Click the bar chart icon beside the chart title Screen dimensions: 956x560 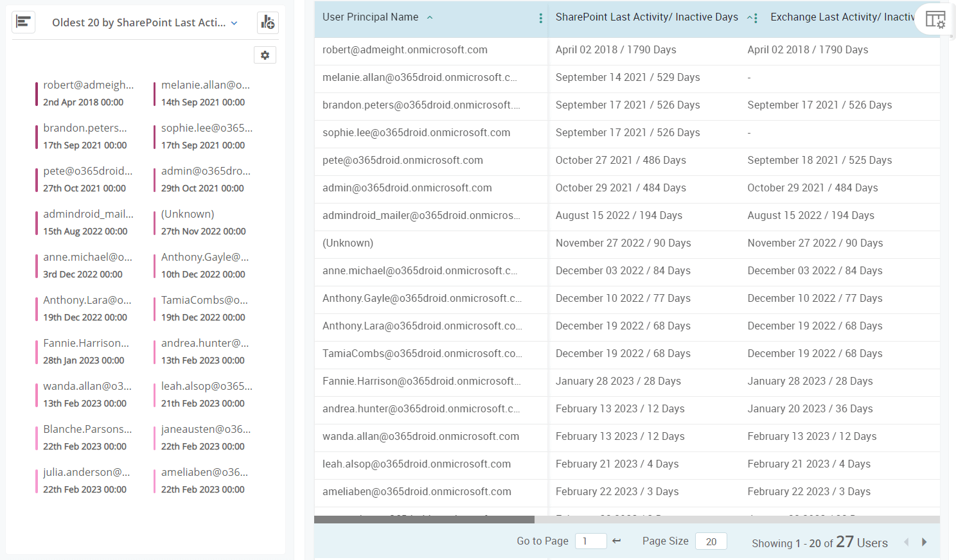coord(23,21)
